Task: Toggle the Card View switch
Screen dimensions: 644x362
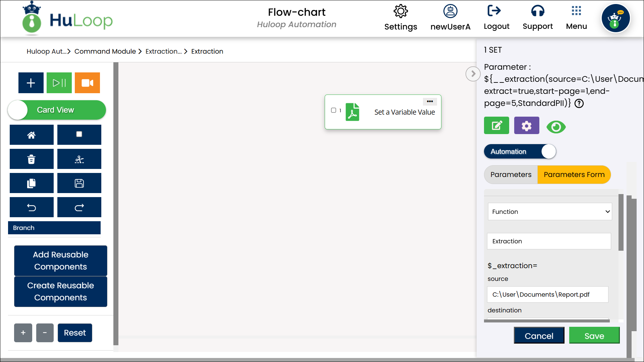Action: point(57,110)
